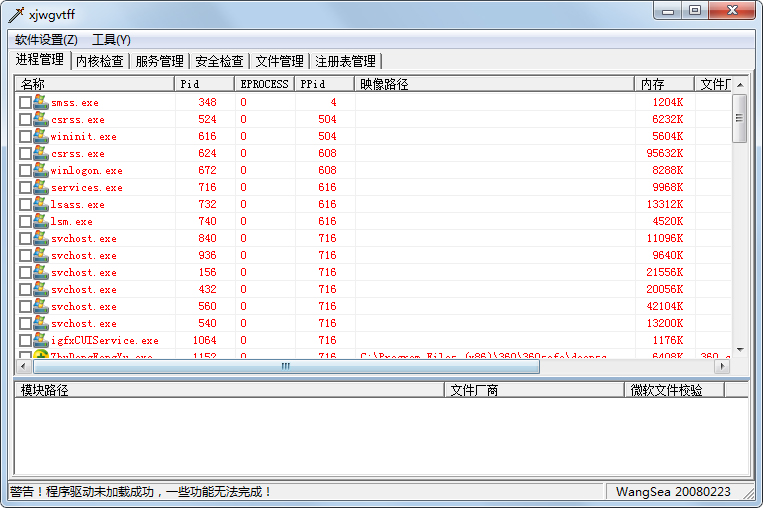The width and height of the screenshot is (763, 508).
Task: Click the smss.exe process icon
Action: point(41,102)
